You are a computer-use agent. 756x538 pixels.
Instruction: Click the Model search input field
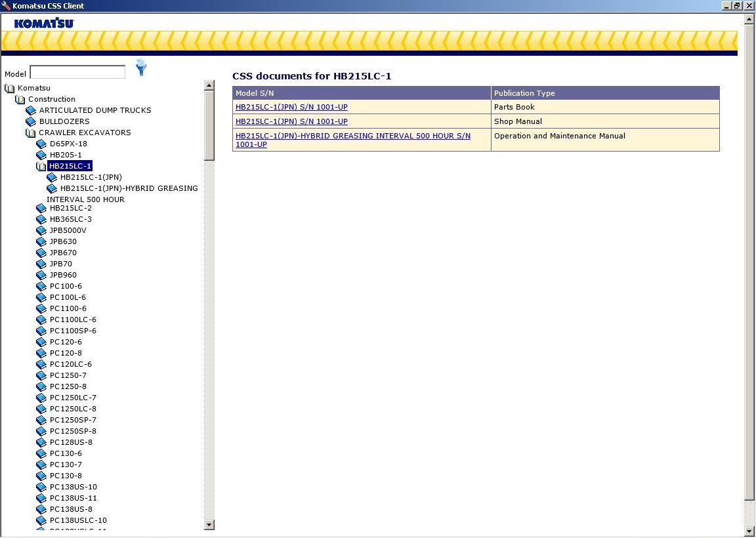(x=77, y=72)
